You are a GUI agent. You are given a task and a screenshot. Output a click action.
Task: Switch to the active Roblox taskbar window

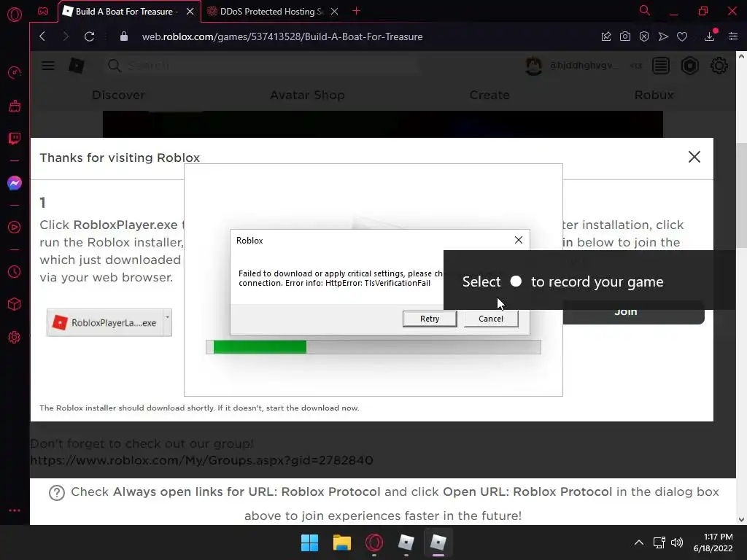pyautogui.click(x=438, y=542)
